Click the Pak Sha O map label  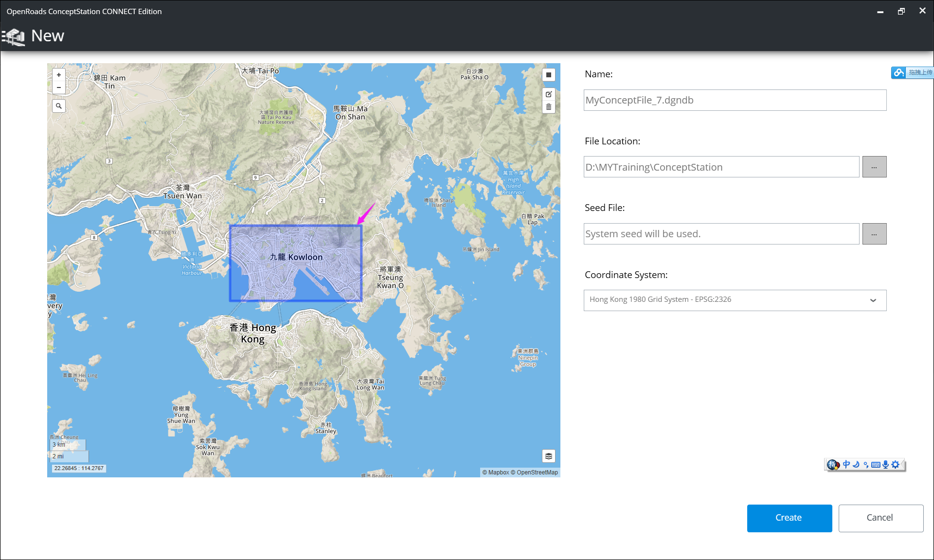pyautogui.click(x=474, y=74)
